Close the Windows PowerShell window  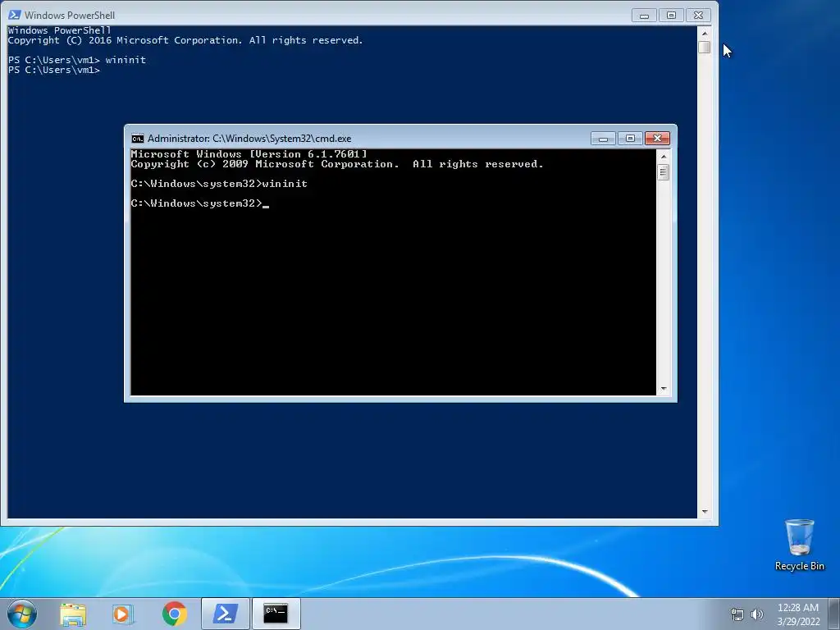(699, 16)
